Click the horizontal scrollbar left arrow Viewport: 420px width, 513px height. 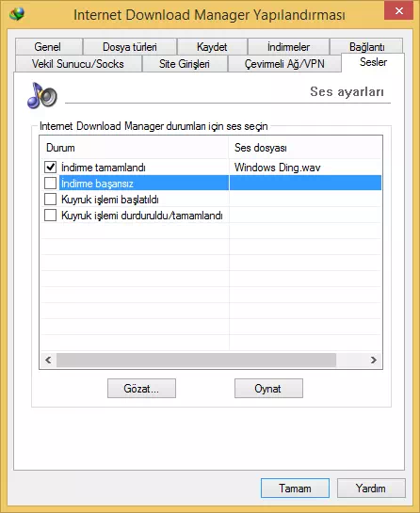point(48,361)
